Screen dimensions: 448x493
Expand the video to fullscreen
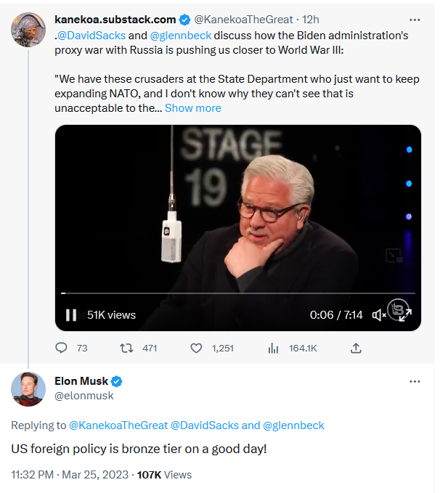405,314
